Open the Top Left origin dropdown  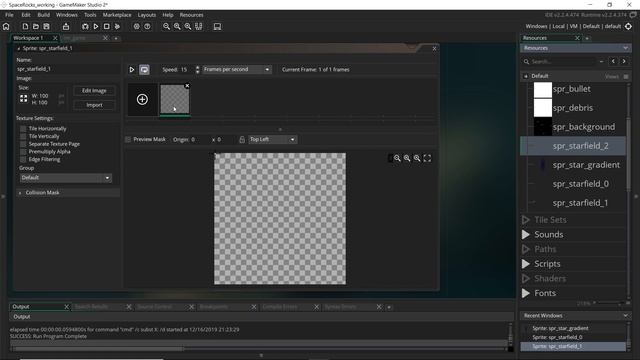coord(272,140)
